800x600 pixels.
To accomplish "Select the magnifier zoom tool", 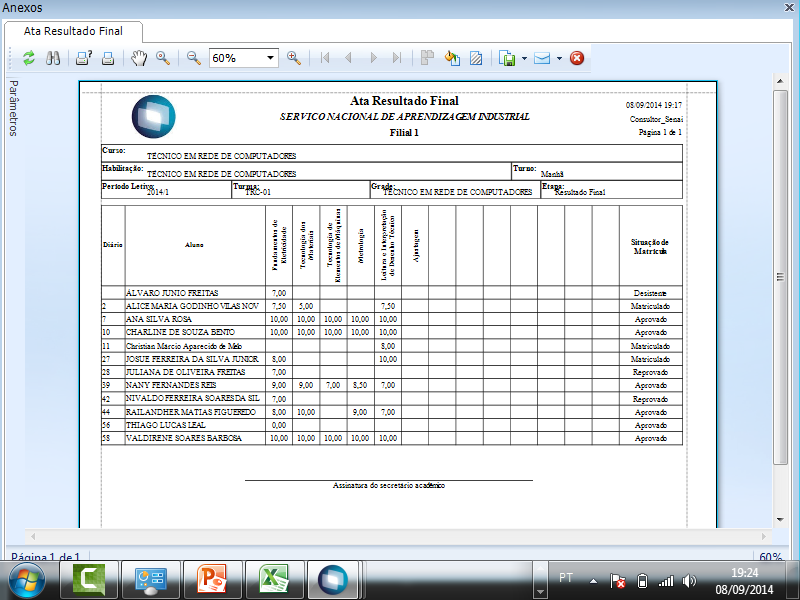I will (163, 58).
